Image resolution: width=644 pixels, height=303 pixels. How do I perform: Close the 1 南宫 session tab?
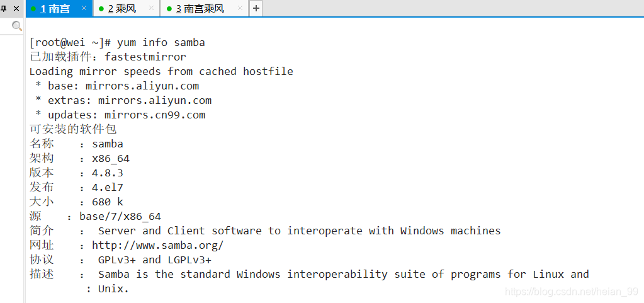pyautogui.click(x=84, y=8)
